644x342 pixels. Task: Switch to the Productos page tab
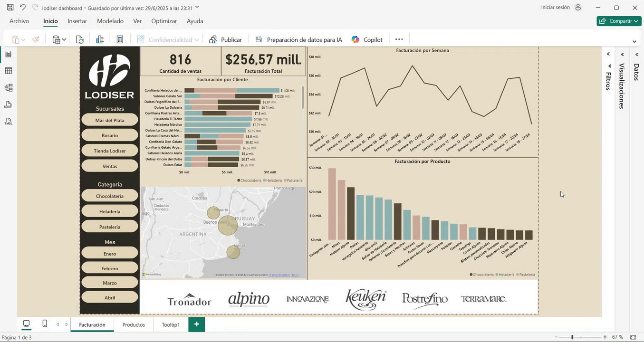(x=134, y=325)
